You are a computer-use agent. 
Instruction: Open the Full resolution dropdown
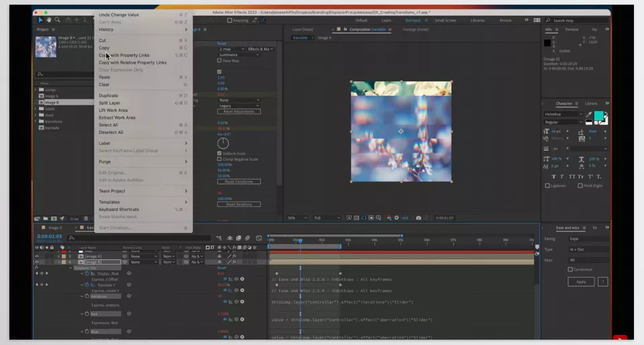[327, 218]
